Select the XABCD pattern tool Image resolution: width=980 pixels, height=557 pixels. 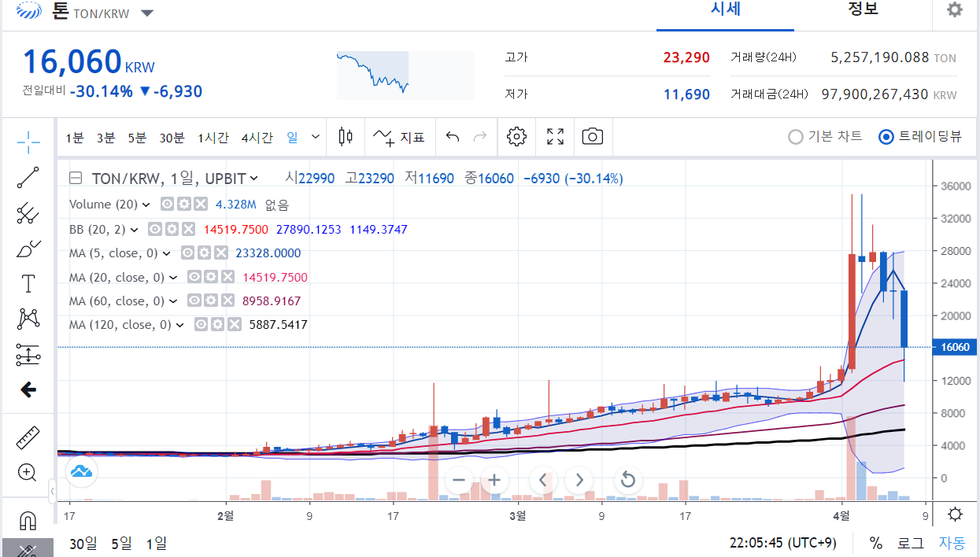coord(28,319)
